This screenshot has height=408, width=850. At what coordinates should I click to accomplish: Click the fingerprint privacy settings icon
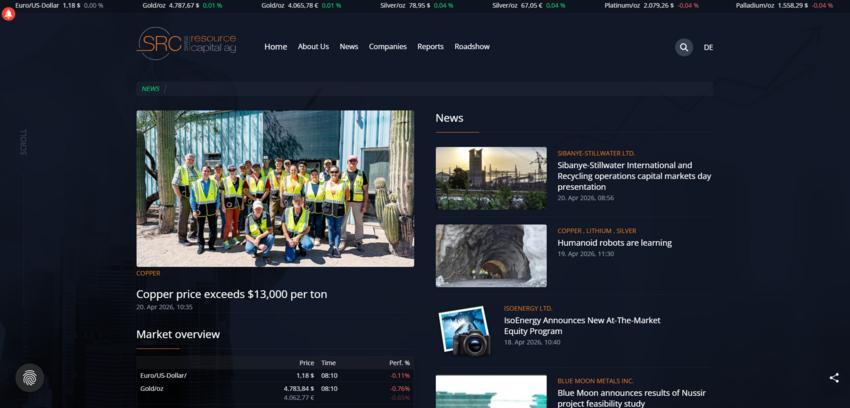pos(29,377)
